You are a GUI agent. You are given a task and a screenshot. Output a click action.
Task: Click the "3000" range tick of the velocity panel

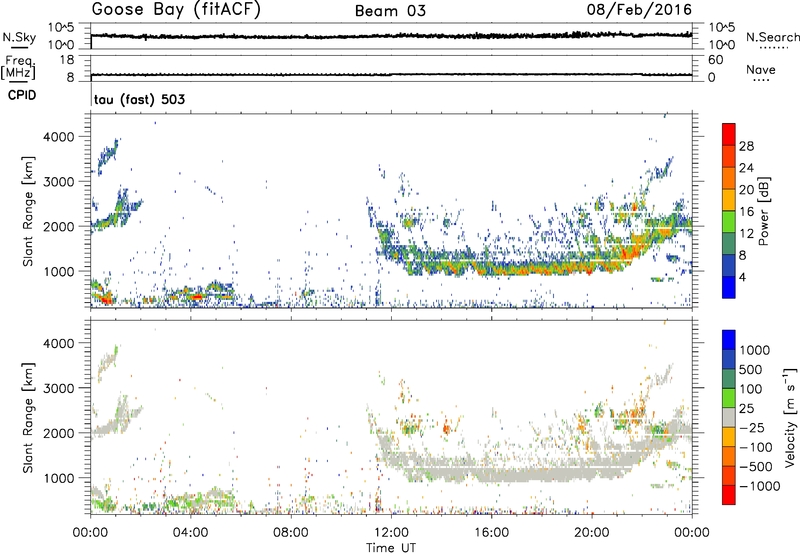59,388
